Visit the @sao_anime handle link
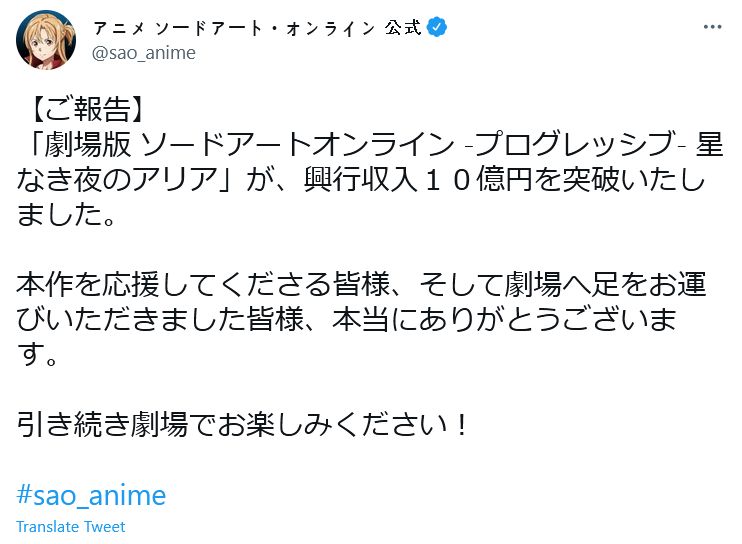The width and height of the screenshot is (742, 544). tap(144, 53)
